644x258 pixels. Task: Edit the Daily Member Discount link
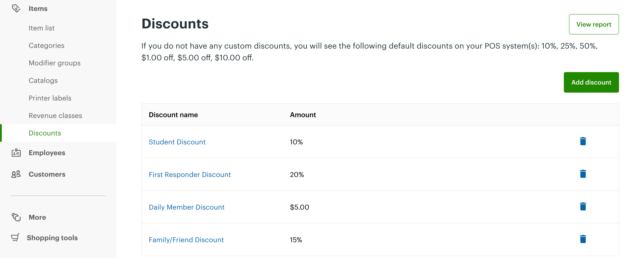pos(186,207)
